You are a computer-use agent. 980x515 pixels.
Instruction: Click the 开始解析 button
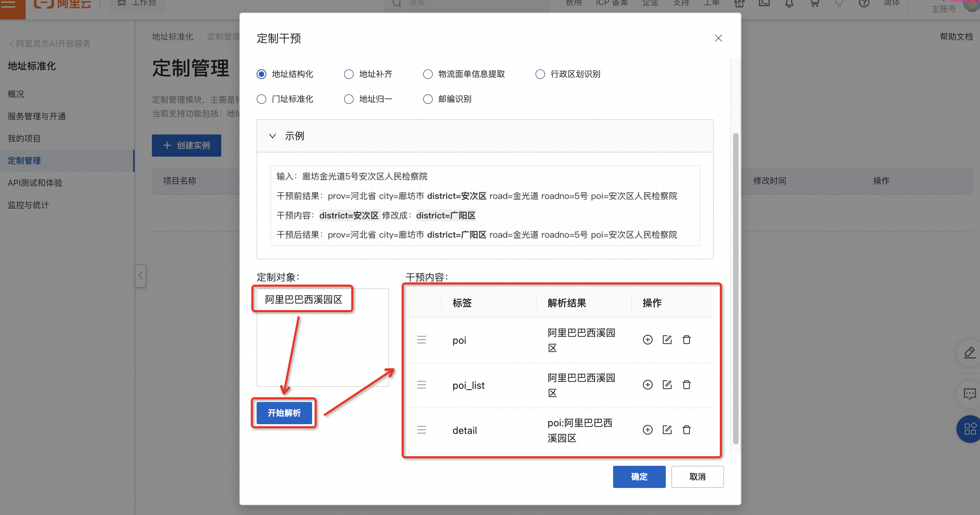(x=284, y=413)
